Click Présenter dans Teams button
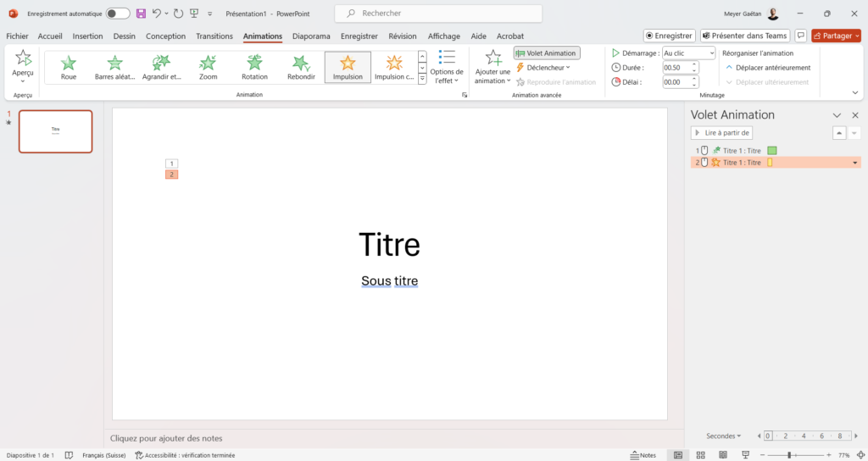The height and width of the screenshot is (461, 868). [744, 36]
